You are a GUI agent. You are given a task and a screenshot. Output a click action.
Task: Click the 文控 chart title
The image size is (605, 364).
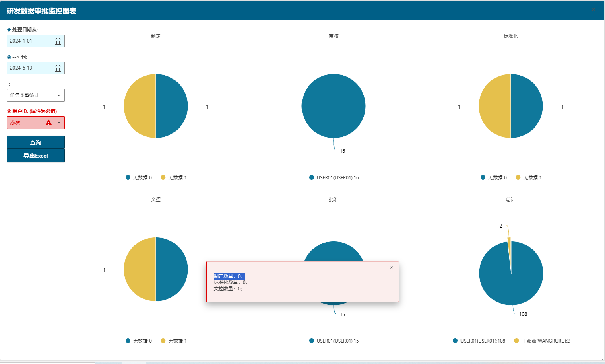click(156, 199)
